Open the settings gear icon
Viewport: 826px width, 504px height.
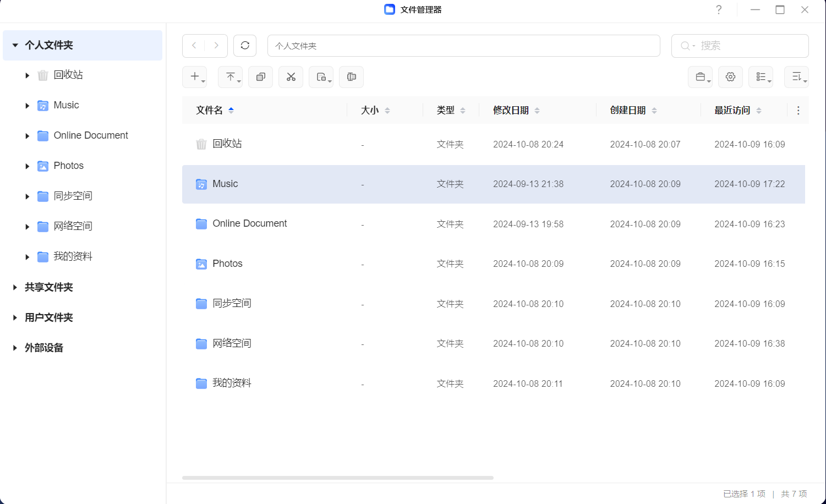pos(730,77)
